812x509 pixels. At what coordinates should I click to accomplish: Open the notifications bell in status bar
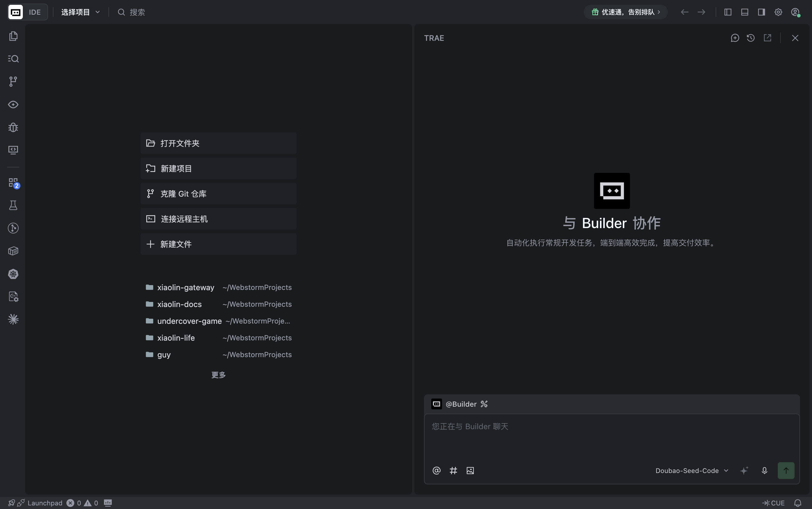tap(798, 503)
